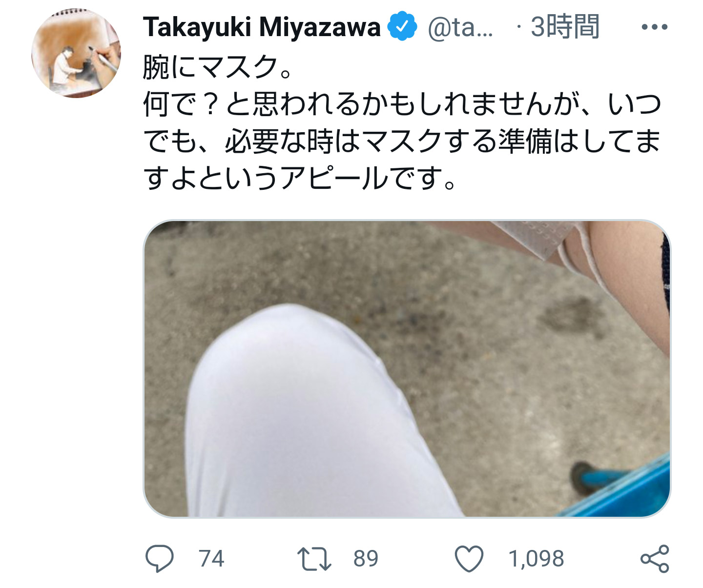This screenshot has height=588, width=703.
Task: Click tweet line starting 何で？と思われる
Action: click(402, 104)
